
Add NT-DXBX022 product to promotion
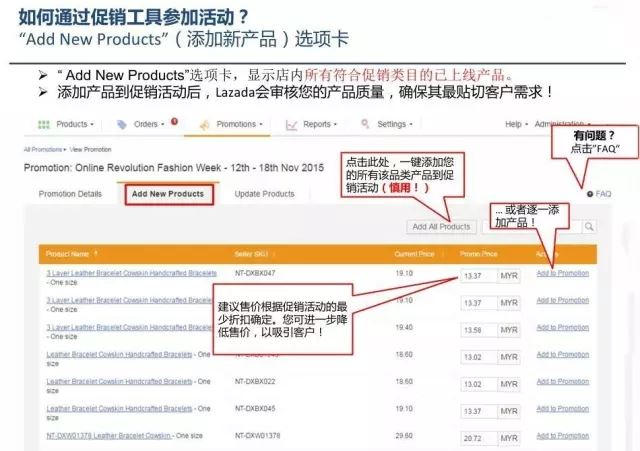[562, 381]
